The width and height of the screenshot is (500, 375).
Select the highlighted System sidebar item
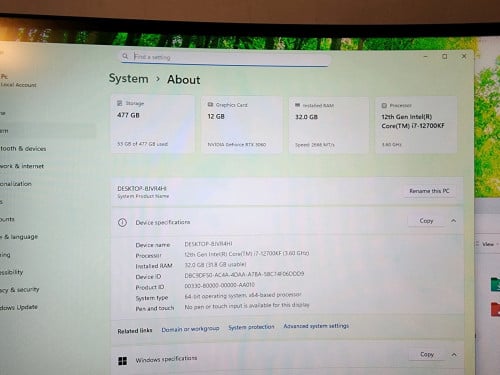click(x=47, y=131)
